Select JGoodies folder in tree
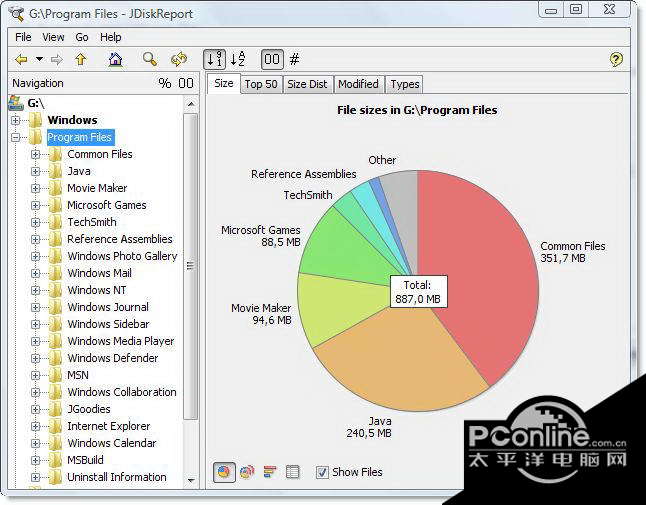This screenshot has width=646, height=505. (89, 409)
